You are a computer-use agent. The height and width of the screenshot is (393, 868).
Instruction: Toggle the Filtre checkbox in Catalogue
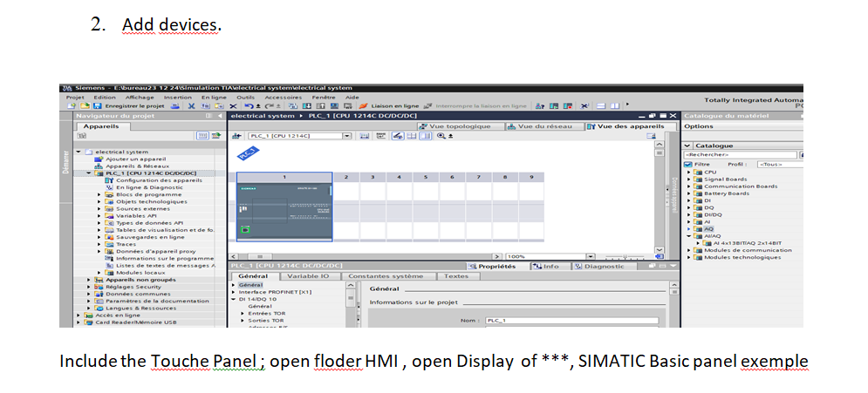coord(687,164)
